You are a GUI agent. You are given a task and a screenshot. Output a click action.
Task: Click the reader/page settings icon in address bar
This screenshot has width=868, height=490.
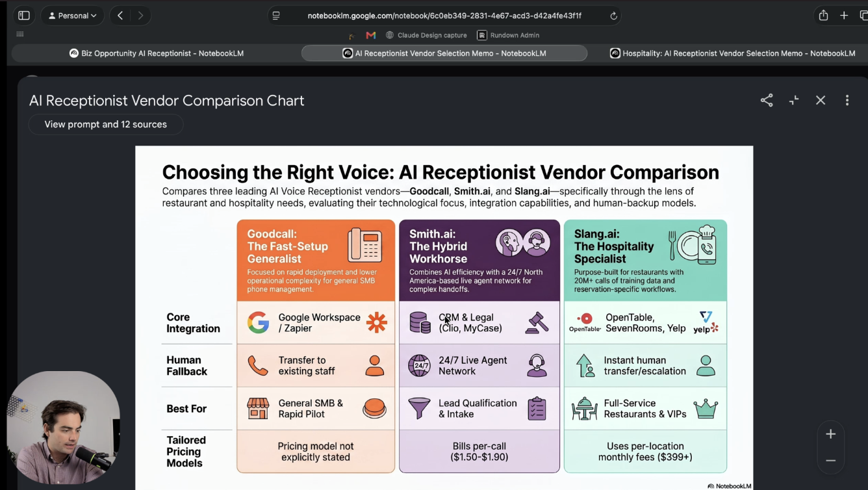pyautogui.click(x=276, y=16)
